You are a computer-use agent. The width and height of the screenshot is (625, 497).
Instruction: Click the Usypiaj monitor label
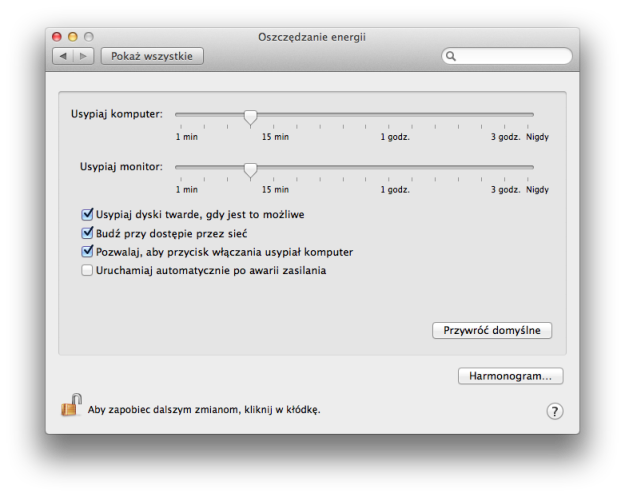pyautogui.click(x=121, y=167)
